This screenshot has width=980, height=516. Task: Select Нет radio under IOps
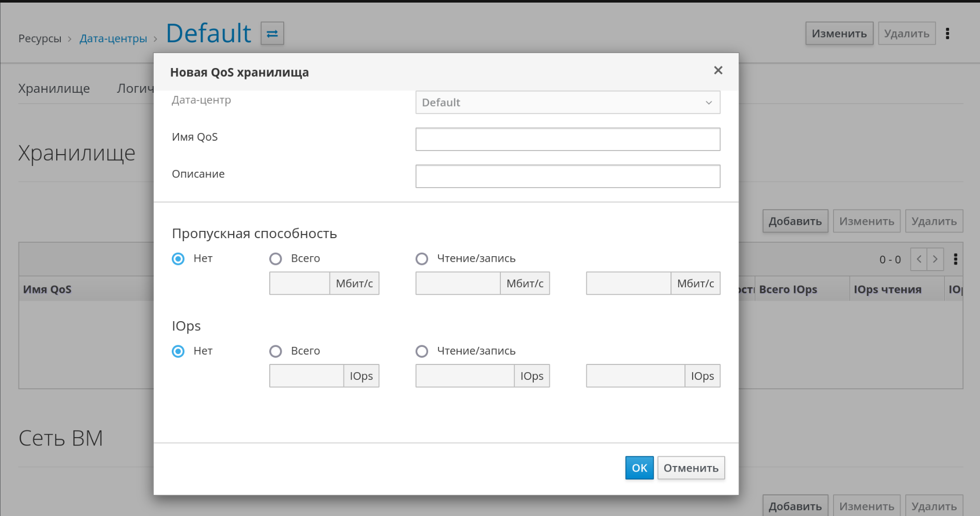(178, 351)
